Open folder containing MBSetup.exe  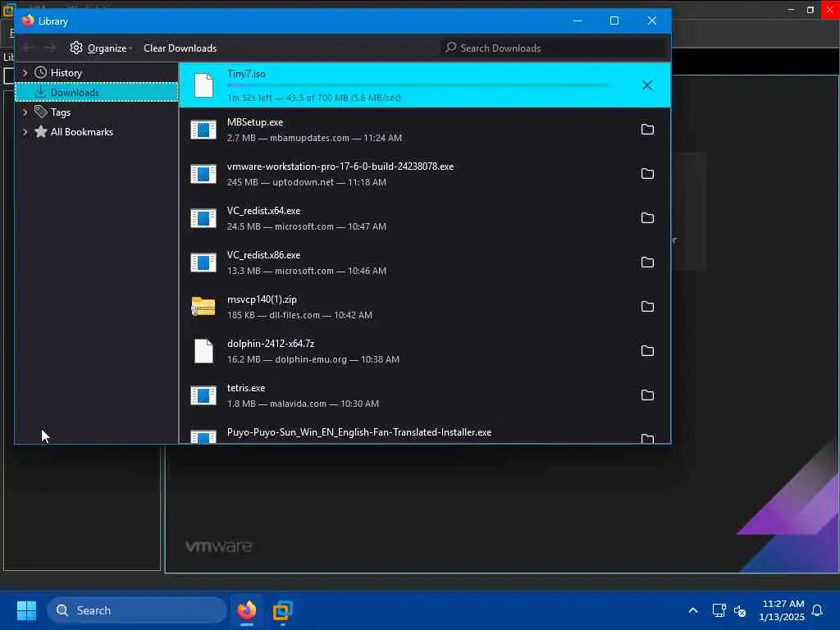647,130
